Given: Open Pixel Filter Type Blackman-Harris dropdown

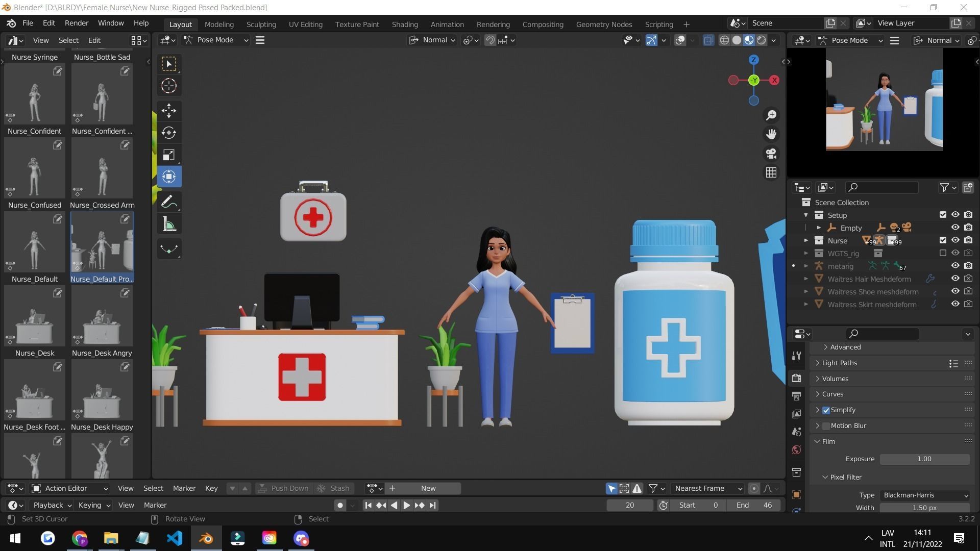Looking at the screenshot, I should [x=924, y=495].
